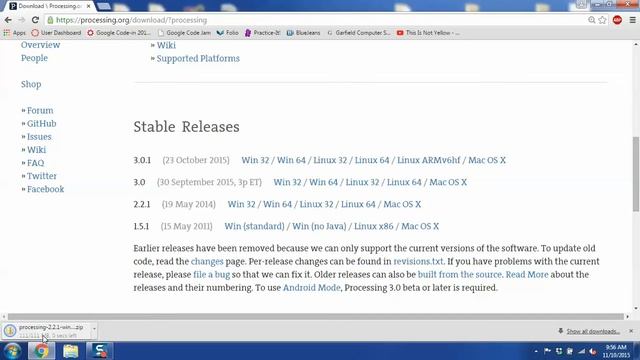Open the GitHub sidebar link
Image resolution: width=640 pixels, height=360 pixels.
click(x=42, y=123)
